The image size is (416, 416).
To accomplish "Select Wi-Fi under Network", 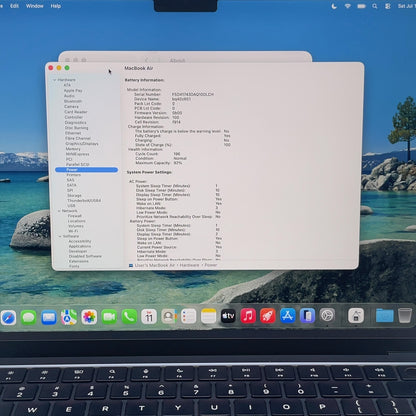I will 73,231.
